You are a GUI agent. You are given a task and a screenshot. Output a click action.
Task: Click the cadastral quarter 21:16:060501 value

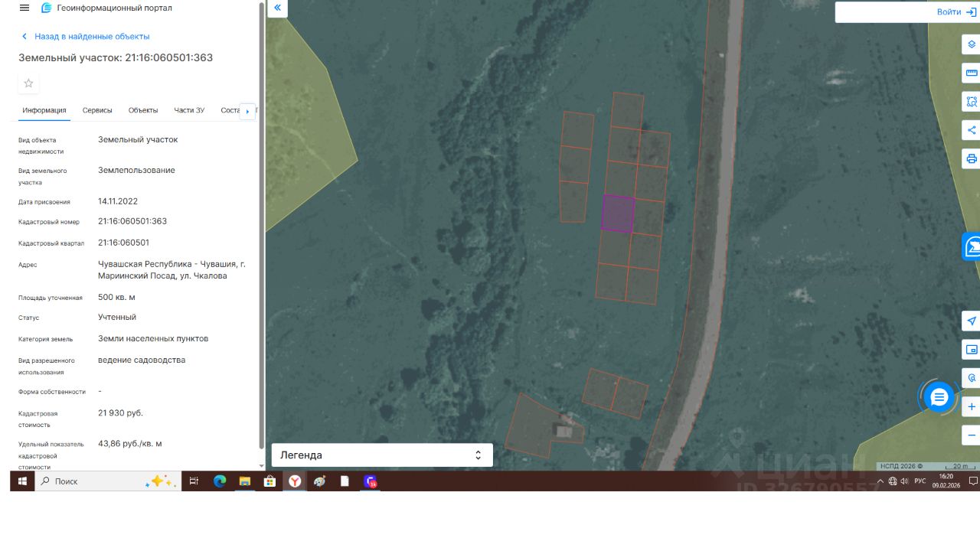(124, 243)
